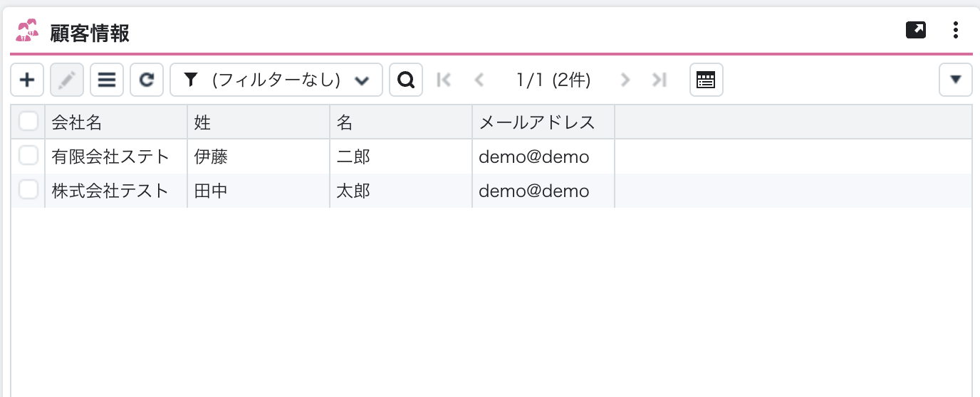Check the 有限会社ステト row checkbox

28,156
